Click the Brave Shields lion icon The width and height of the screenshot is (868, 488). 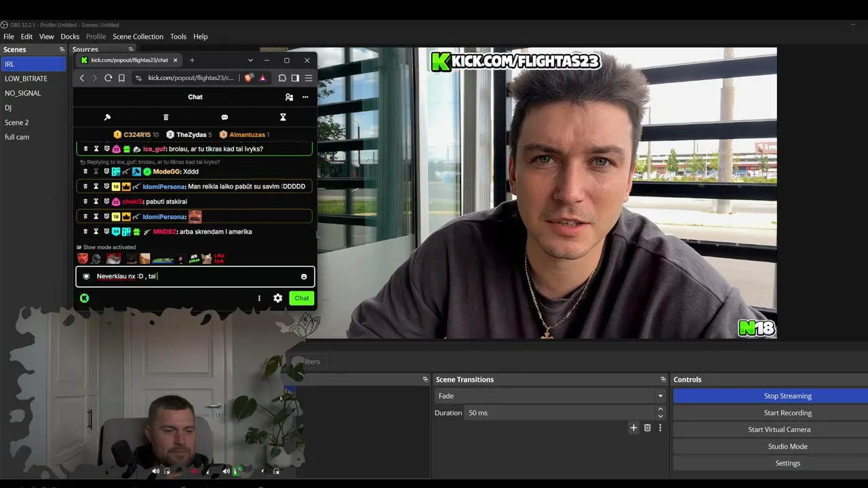coord(248,78)
